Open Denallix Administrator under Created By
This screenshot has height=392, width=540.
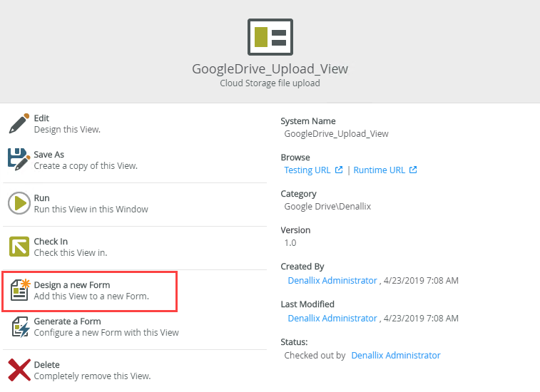pos(332,281)
